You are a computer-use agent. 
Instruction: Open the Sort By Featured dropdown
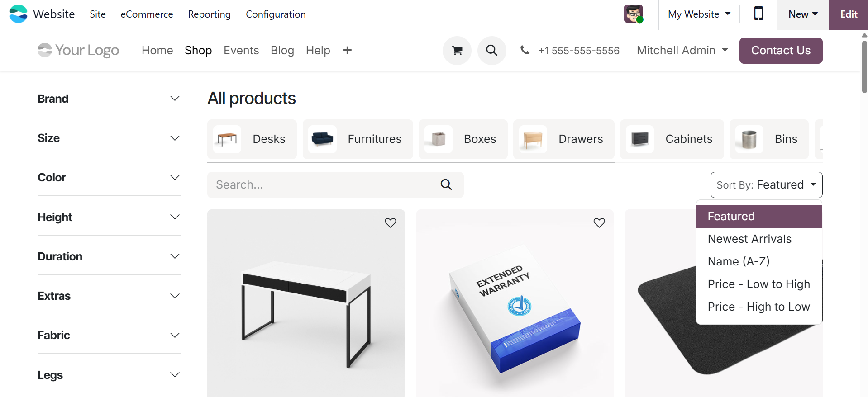766,185
